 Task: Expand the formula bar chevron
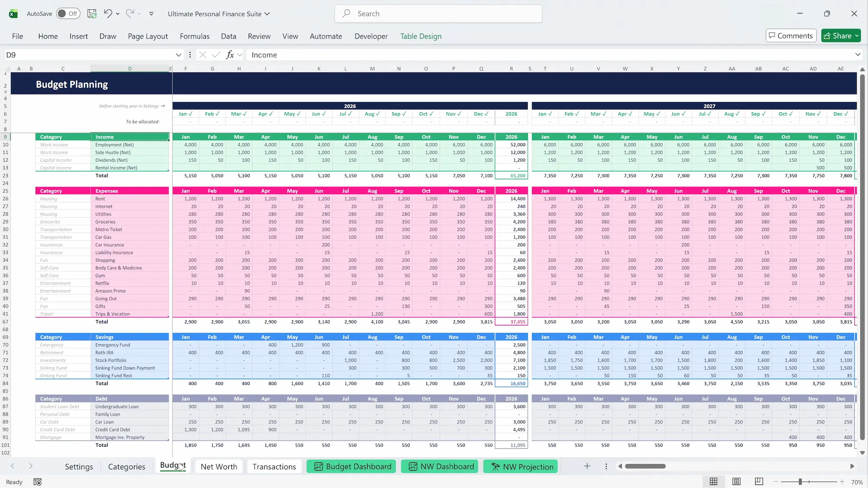coord(858,55)
